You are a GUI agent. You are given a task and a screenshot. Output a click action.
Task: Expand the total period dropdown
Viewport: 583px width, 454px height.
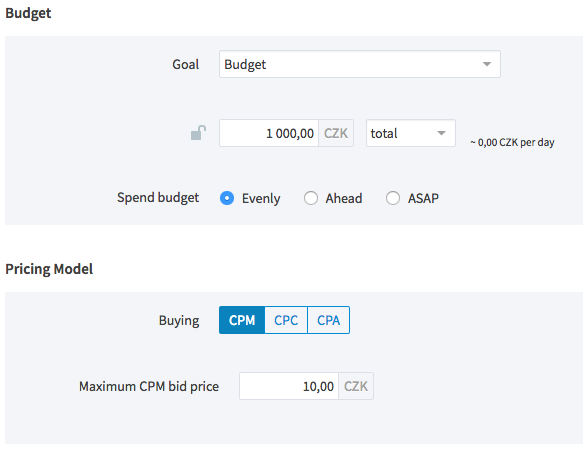coord(410,133)
